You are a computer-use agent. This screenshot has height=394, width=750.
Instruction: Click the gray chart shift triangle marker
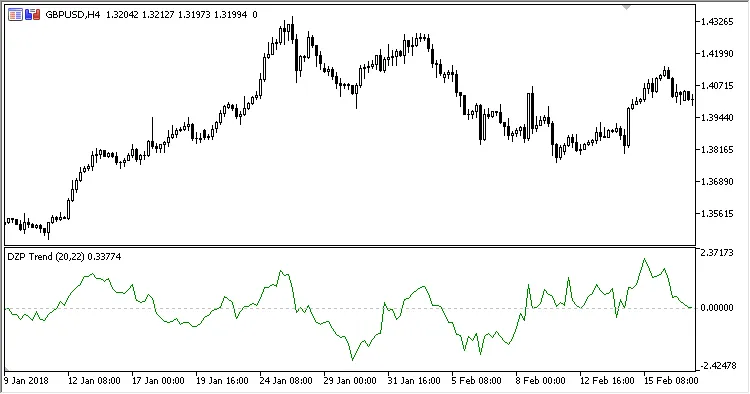tap(627, 7)
